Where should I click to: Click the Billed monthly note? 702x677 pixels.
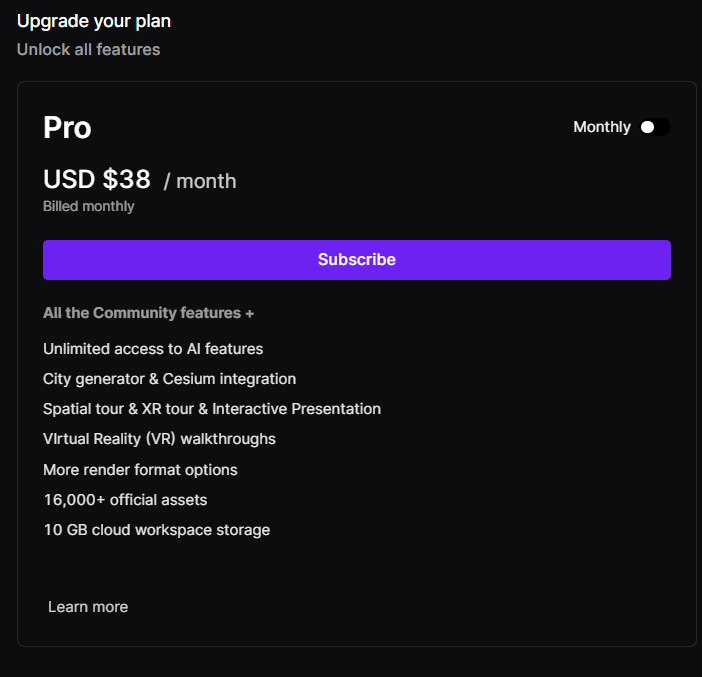click(89, 206)
